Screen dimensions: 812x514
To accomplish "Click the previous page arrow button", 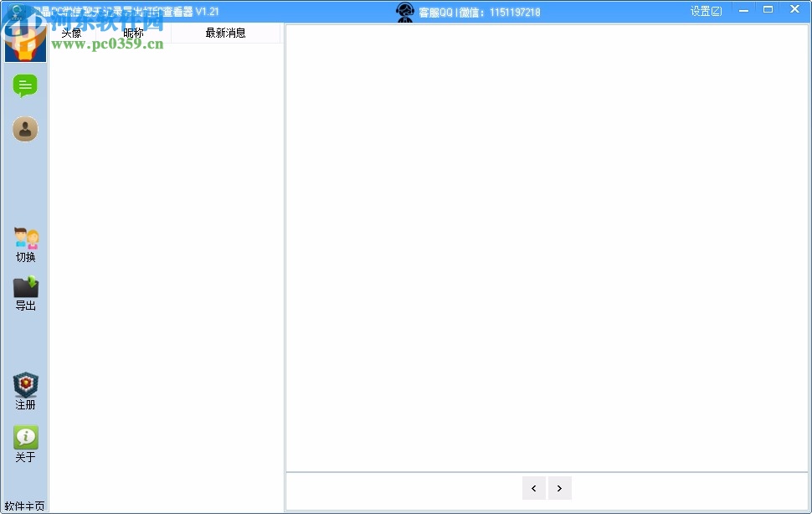I will [534, 487].
